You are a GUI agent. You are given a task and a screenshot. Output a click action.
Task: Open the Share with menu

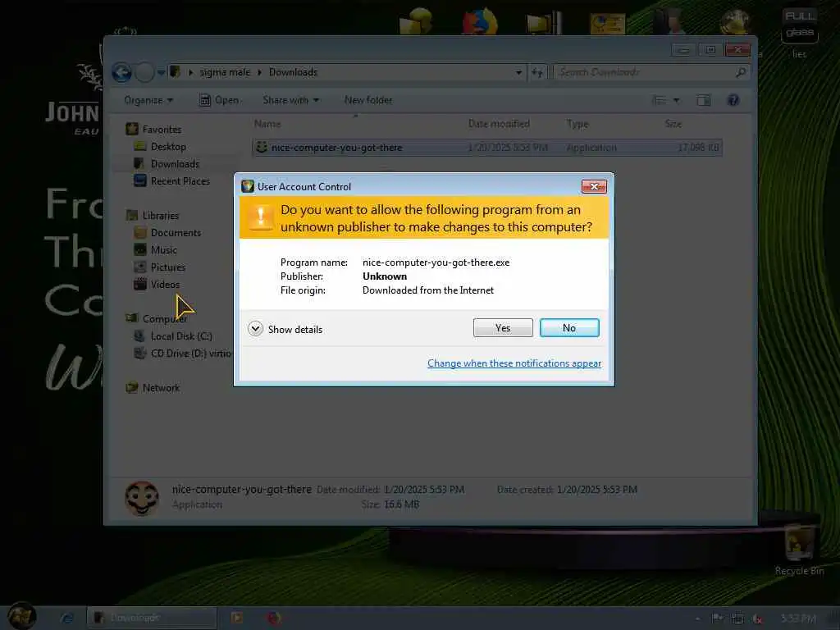tap(291, 100)
